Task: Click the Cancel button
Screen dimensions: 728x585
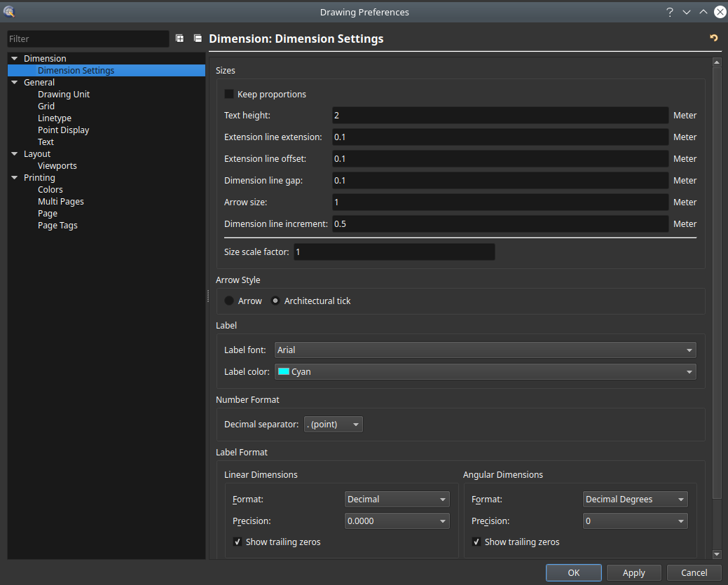Action: (694, 573)
